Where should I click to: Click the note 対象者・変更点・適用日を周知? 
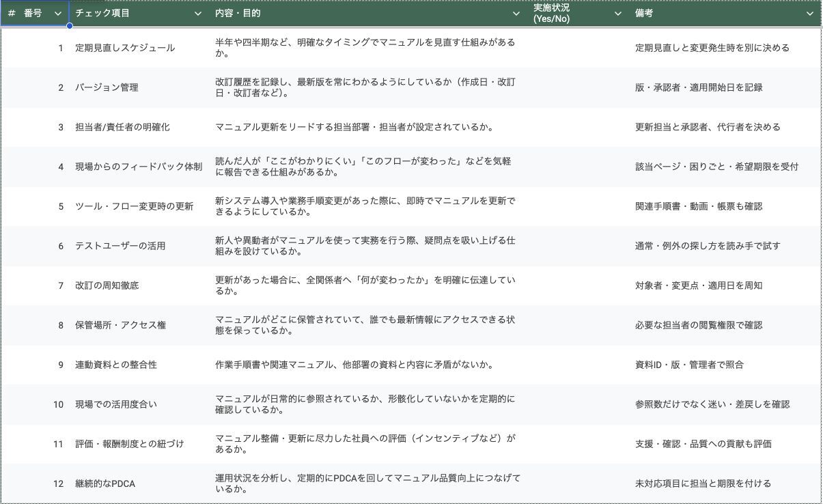coord(699,285)
